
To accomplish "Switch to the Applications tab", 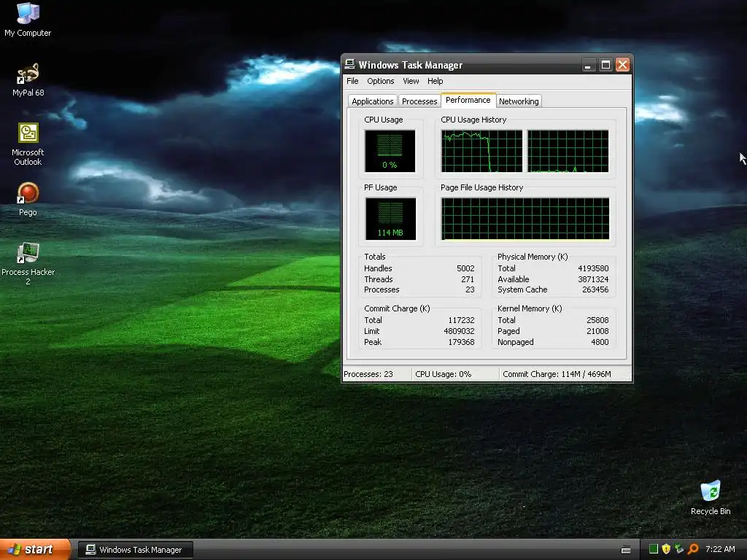I will click(x=373, y=101).
